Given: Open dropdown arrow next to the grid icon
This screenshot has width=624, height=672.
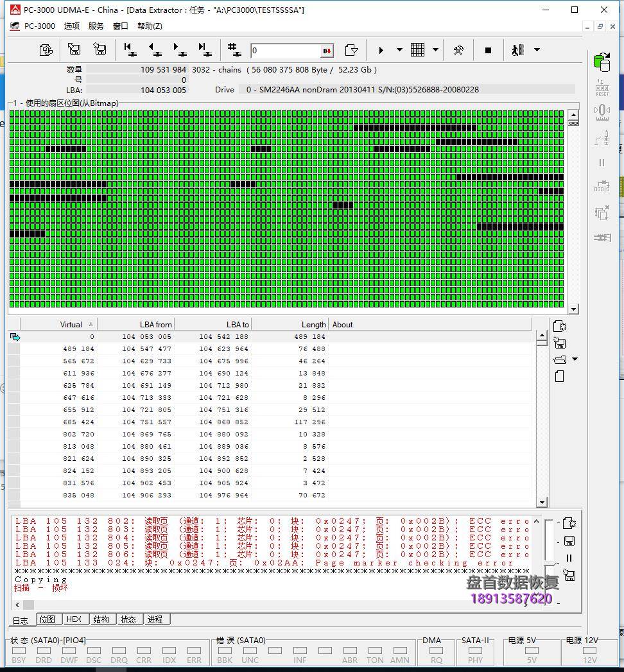Looking at the screenshot, I should (435, 50).
